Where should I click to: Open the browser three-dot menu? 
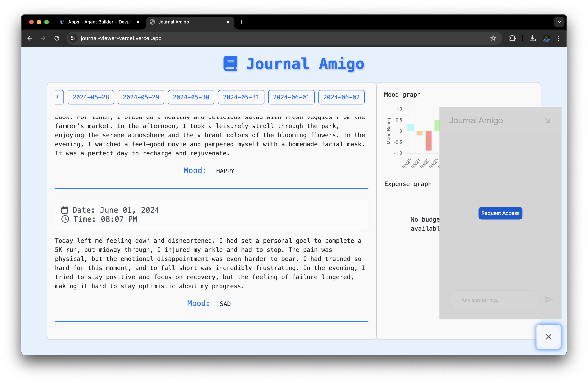559,38
